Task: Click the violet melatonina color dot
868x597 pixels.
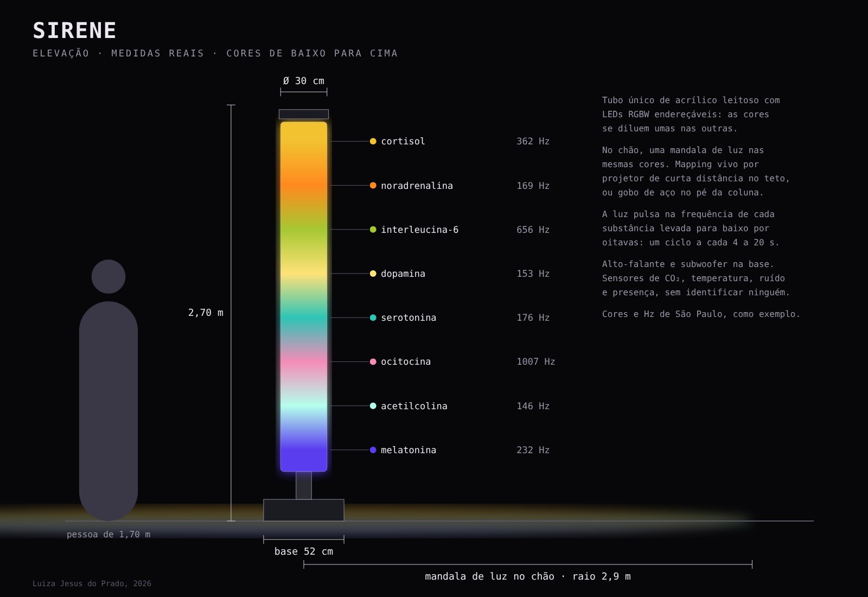Action: [x=373, y=450]
